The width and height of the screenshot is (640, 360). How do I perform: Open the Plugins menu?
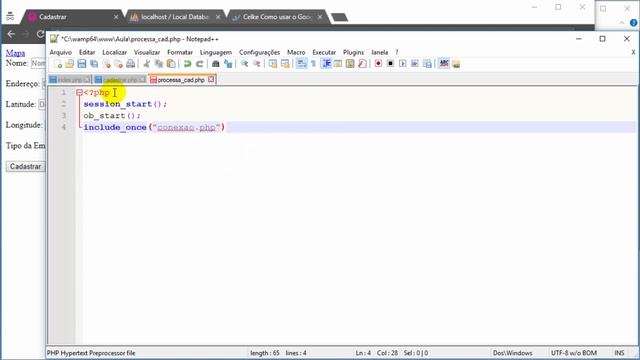353,52
